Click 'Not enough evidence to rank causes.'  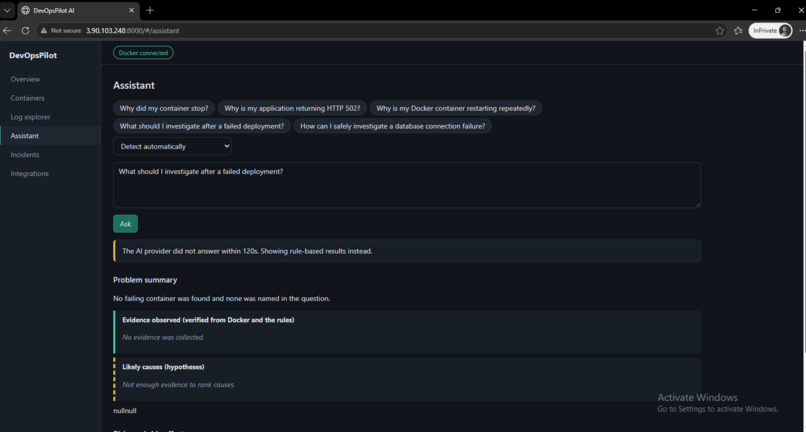coord(178,385)
